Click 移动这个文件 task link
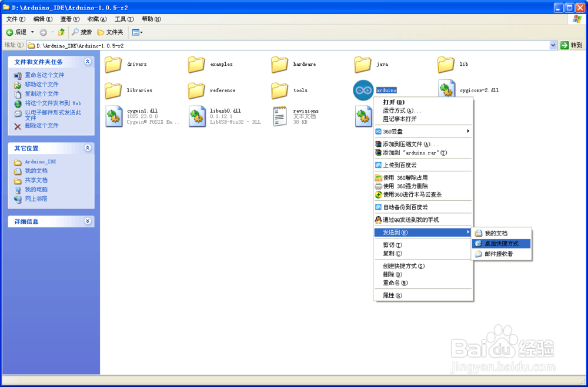 pyautogui.click(x=42, y=85)
